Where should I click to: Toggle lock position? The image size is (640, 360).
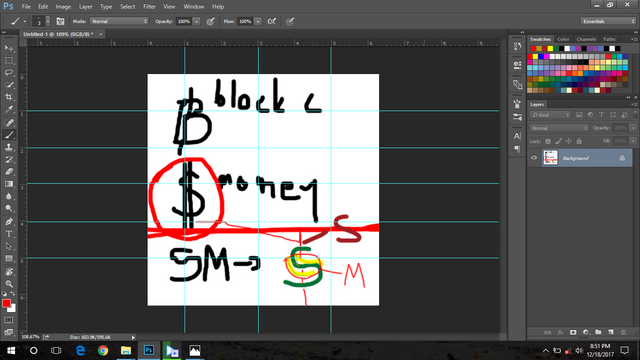[x=569, y=141]
